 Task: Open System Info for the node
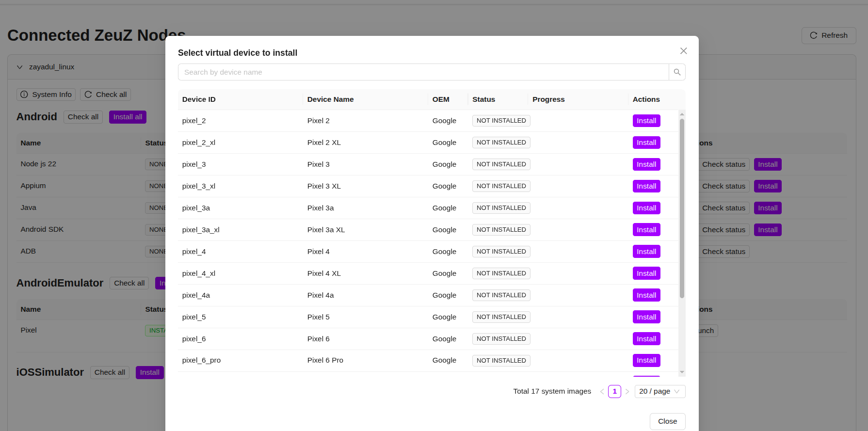pos(46,95)
